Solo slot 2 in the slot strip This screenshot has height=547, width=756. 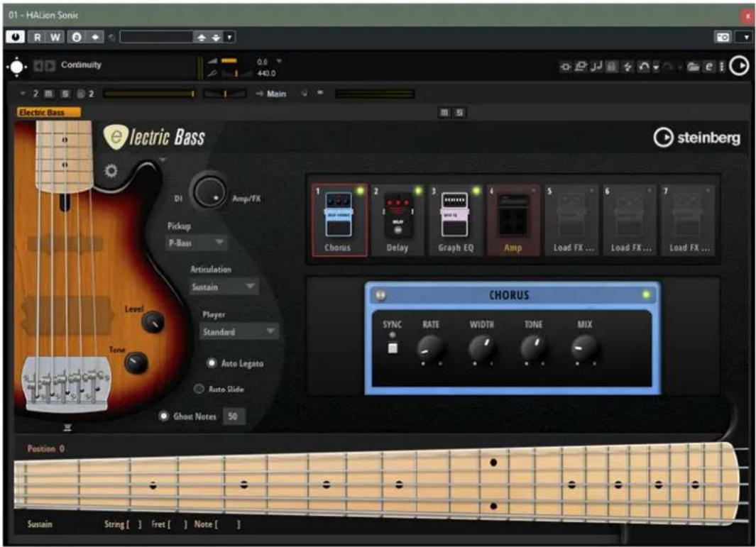point(65,94)
